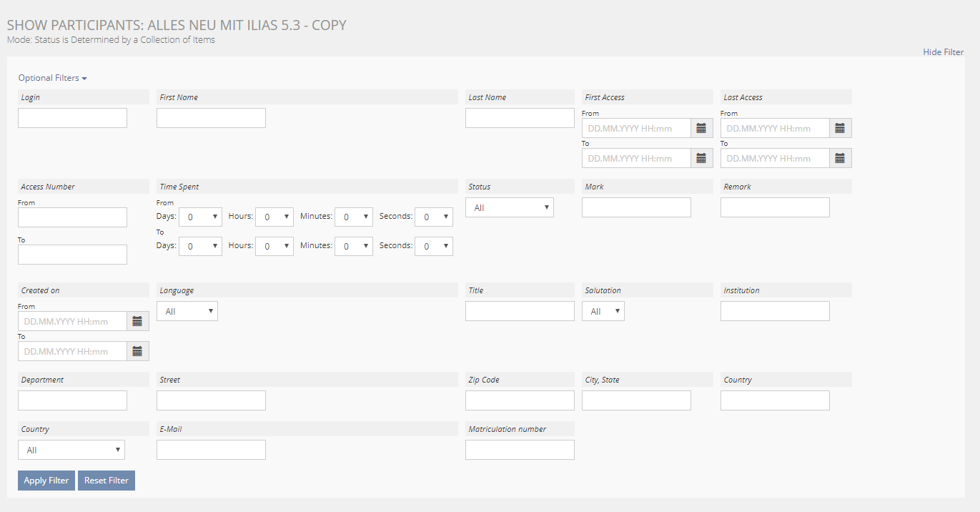Open calendar picker for Created on From
This screenshot has width=980, height=512.
[137, 321]
